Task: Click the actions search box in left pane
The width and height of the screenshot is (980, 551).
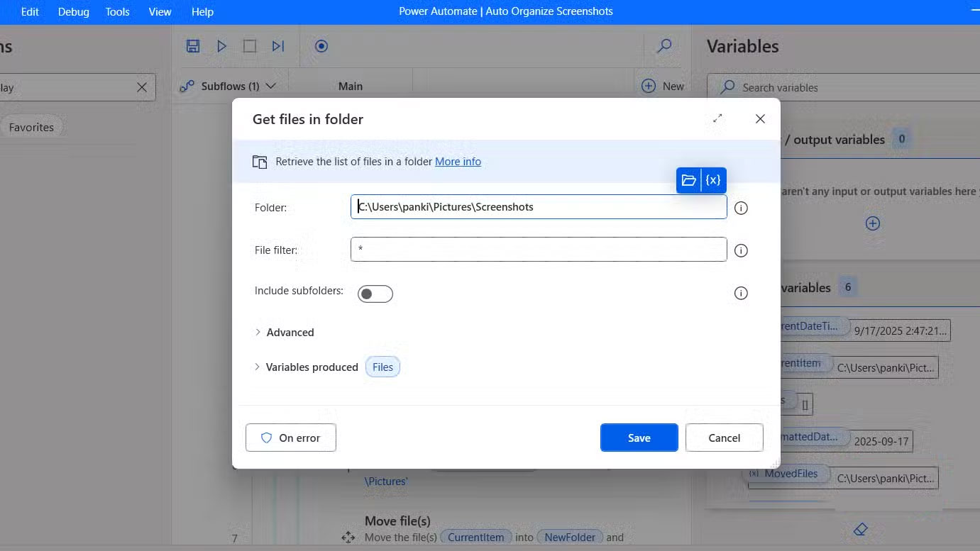Action: [77, 87]
